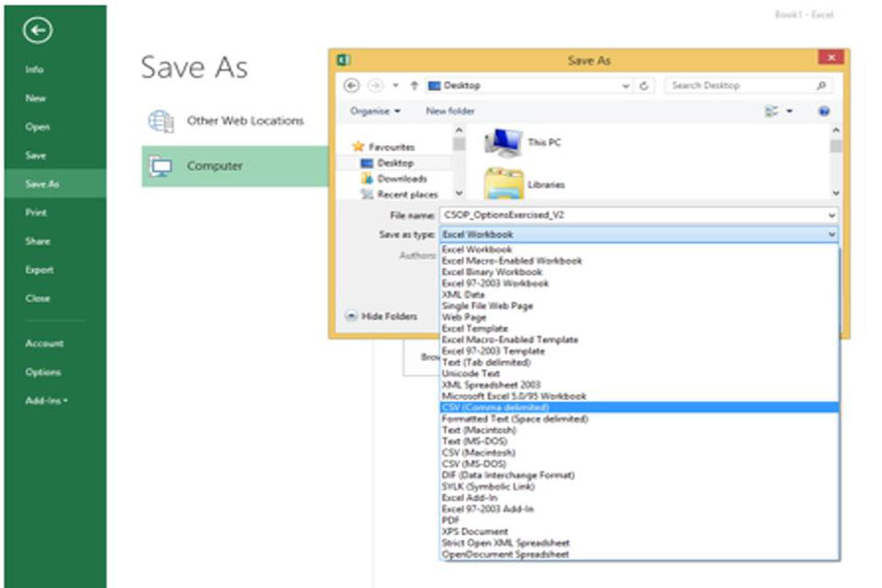Expand the Save as type dropdown
This screenshot has height=588, width=882.
tap(831, 235)
